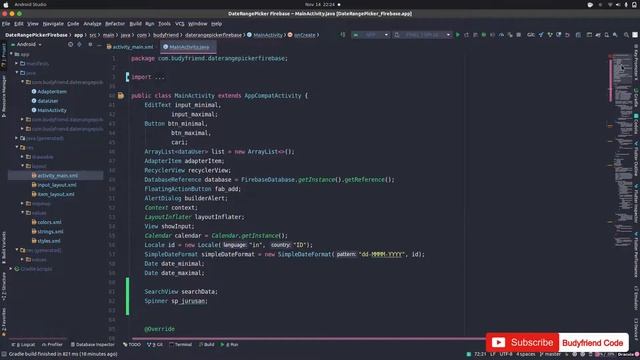Toggle Resource Manager side panel
This screenshot has height=360, width=640.
point(4,96)
